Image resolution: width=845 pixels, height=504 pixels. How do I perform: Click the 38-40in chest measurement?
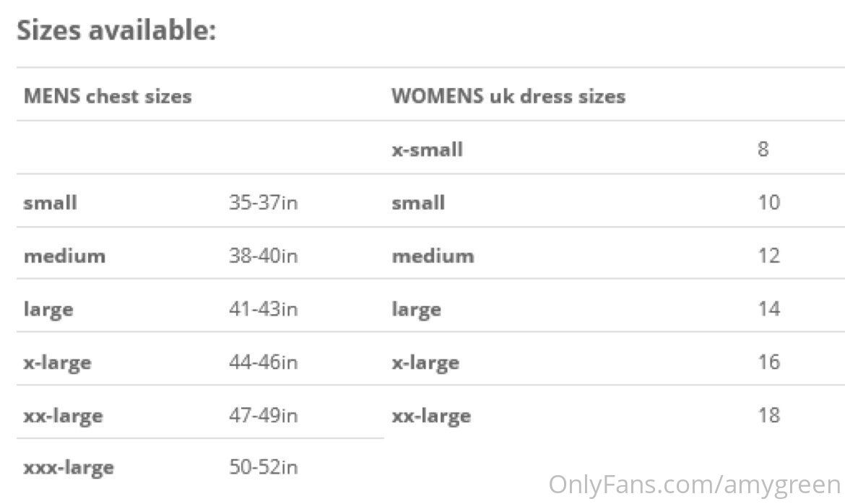[x=263, y=256]
